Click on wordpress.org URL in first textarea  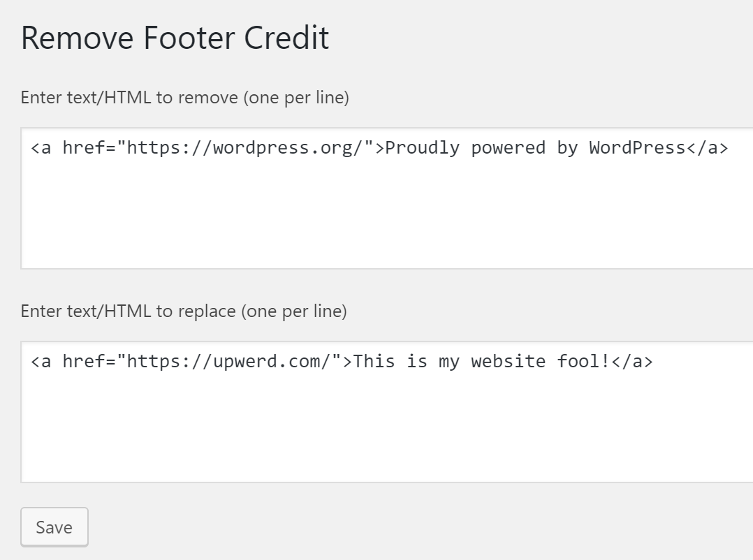(x=250, y=148)
